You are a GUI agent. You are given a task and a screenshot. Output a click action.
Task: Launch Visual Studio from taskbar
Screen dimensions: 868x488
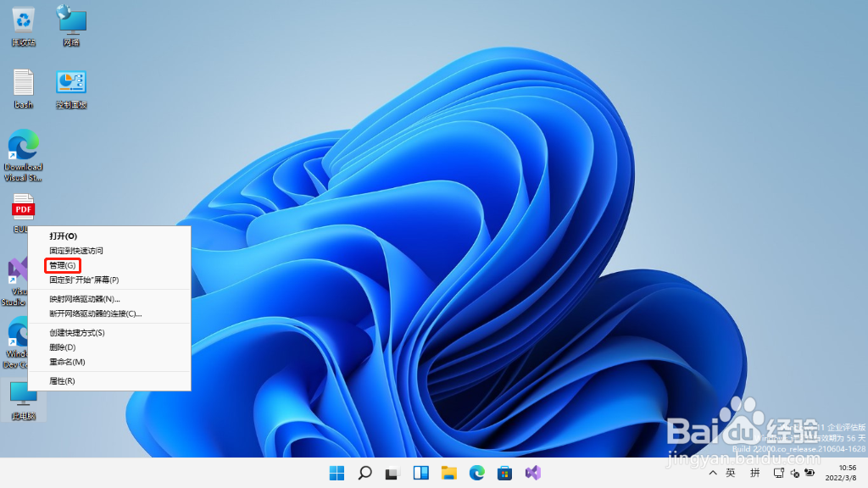[x=532, y=473]
